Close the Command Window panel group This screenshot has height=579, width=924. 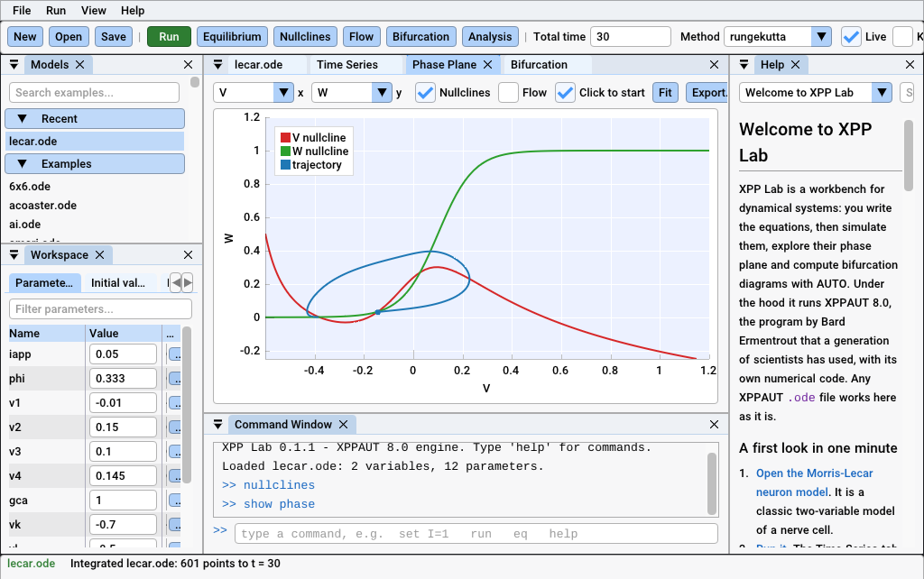[x=715, y=425]
